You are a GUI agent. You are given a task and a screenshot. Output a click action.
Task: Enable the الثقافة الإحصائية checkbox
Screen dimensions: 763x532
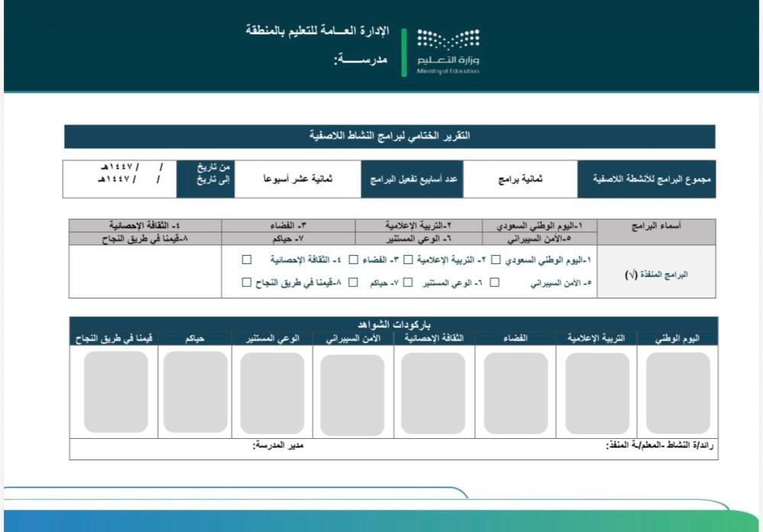tap(246, 260)
